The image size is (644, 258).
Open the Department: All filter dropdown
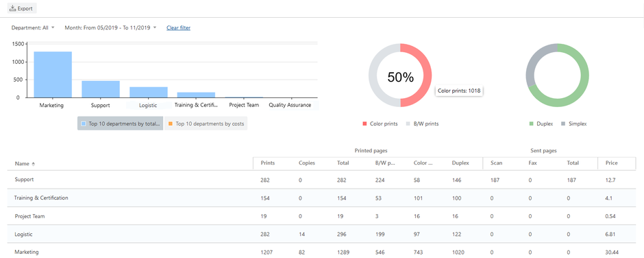pos(33,28)
